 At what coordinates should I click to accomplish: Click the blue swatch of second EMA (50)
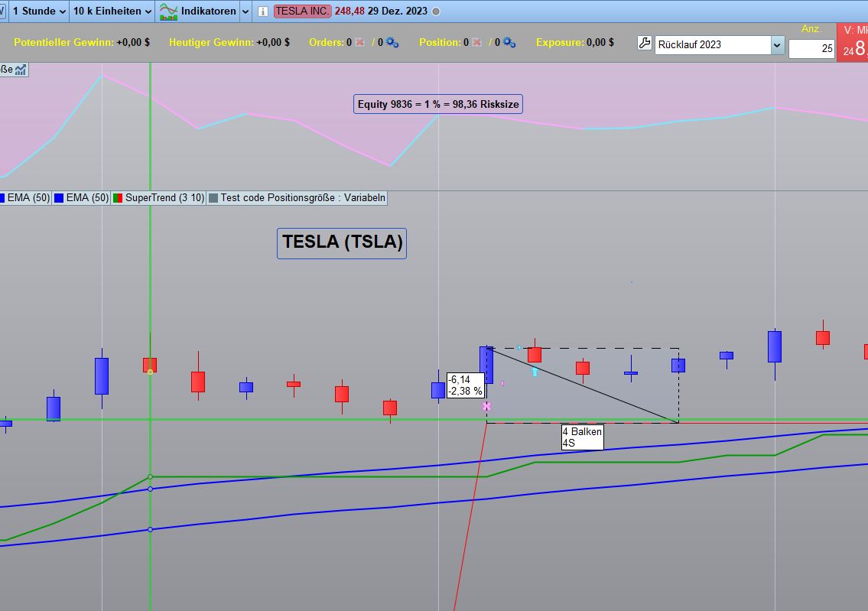pos(59,198)
